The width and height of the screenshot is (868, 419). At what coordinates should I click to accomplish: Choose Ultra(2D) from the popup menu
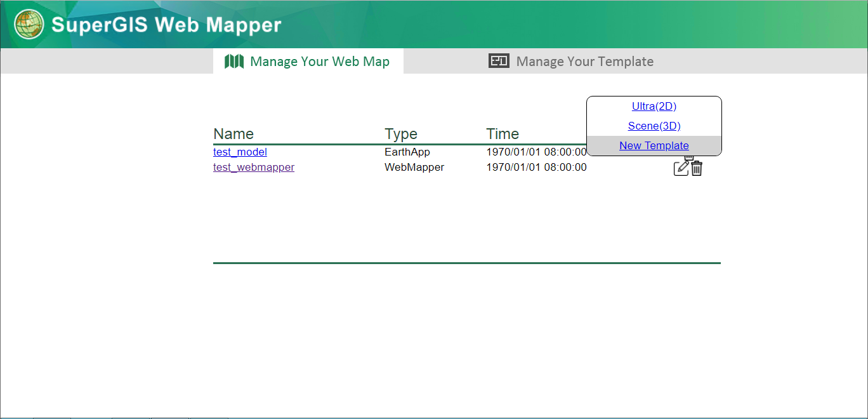coord(654,107)
